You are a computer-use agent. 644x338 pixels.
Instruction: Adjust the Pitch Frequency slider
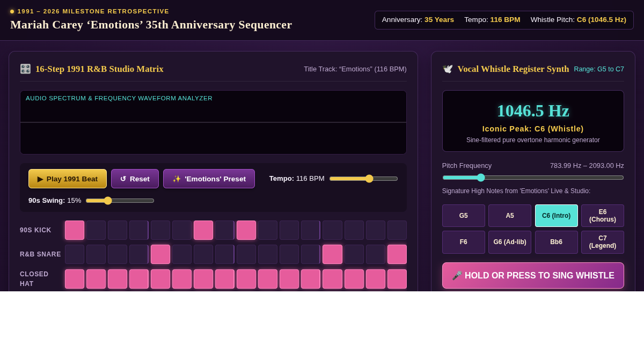pos(533,178)
